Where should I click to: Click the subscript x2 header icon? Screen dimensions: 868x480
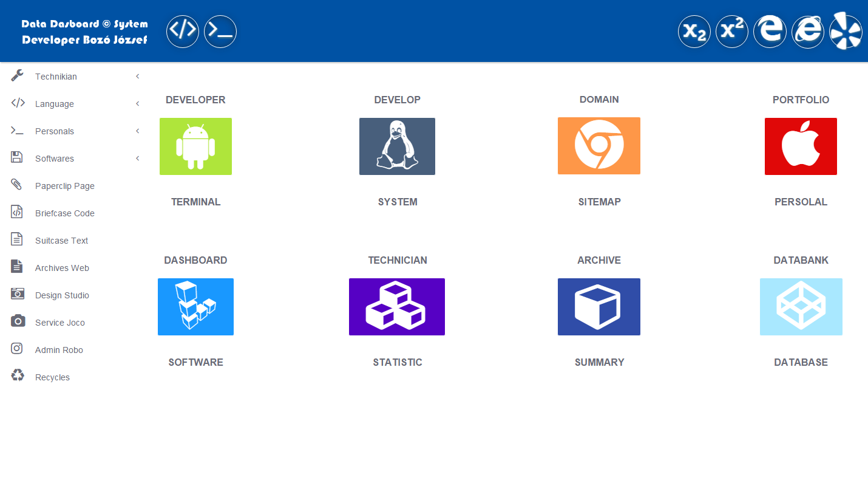coord(694,32)
